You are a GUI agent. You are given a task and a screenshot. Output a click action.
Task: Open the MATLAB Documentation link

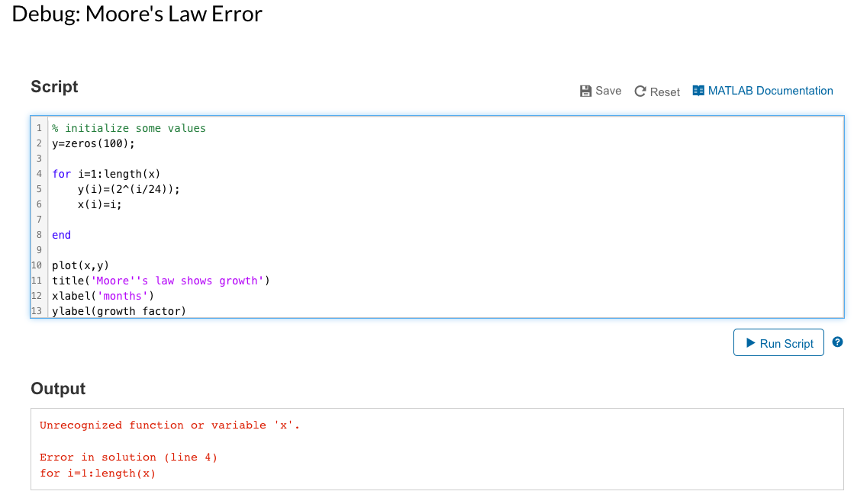click(x=771, y=90)
